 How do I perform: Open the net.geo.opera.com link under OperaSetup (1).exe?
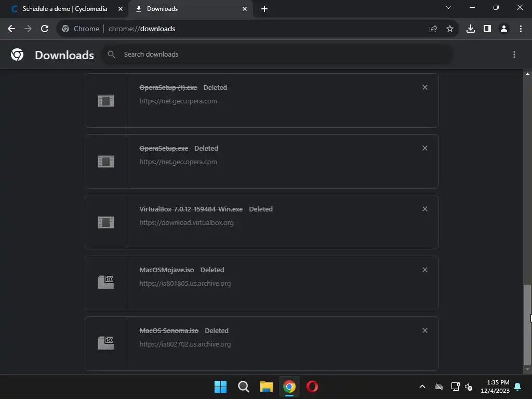(178, 101)
